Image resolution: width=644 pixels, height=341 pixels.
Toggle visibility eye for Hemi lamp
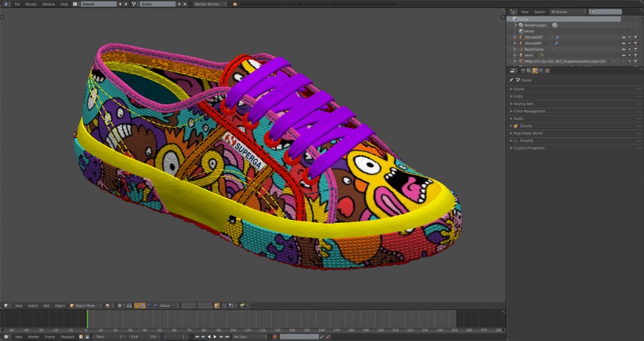pyautogui.click(x=623, y=55)
